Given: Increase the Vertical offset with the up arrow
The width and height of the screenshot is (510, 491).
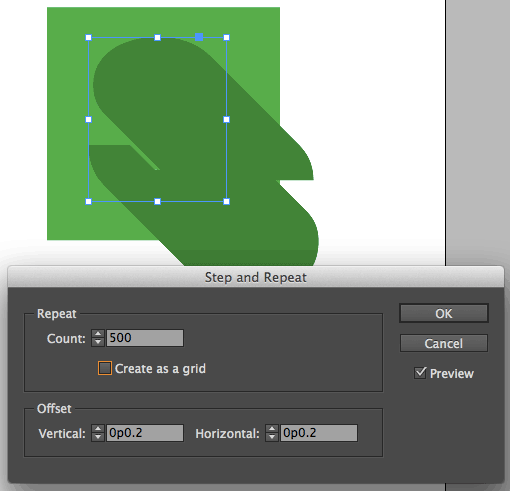Looking at the screenshot, I should coord(98,429).
